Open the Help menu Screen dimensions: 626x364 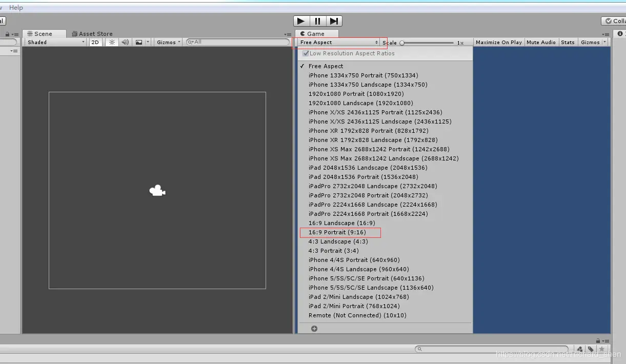16,8
